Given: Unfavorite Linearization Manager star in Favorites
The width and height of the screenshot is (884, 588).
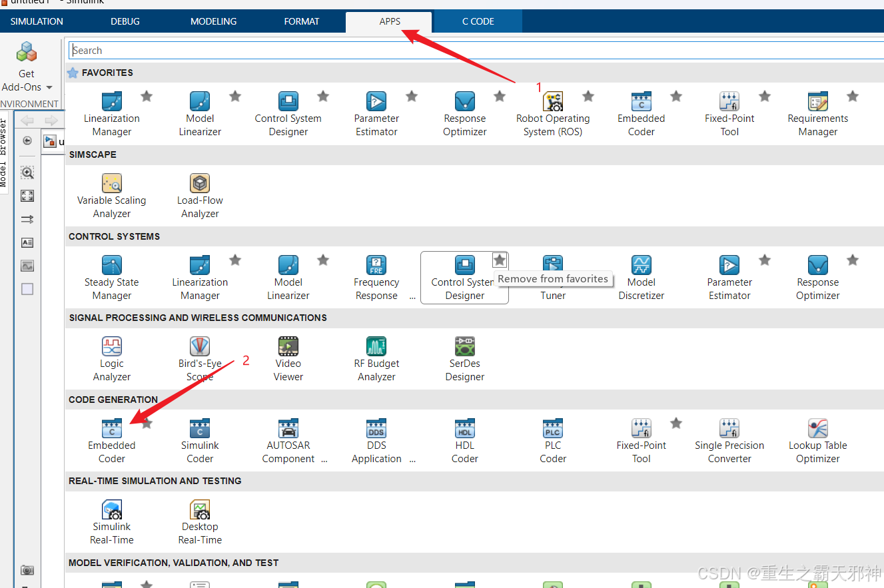Looking at the screenshot, I should click(147, 97).
